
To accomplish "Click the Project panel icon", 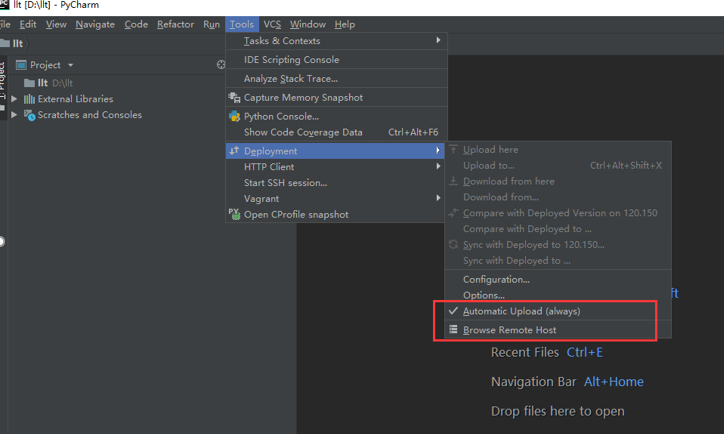I will (x=21, y=65).
